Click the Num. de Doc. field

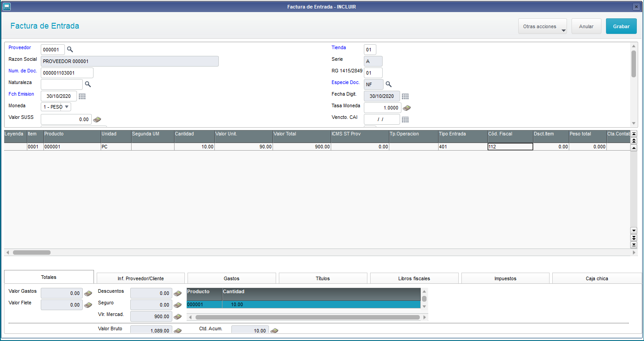pos(67,73)
